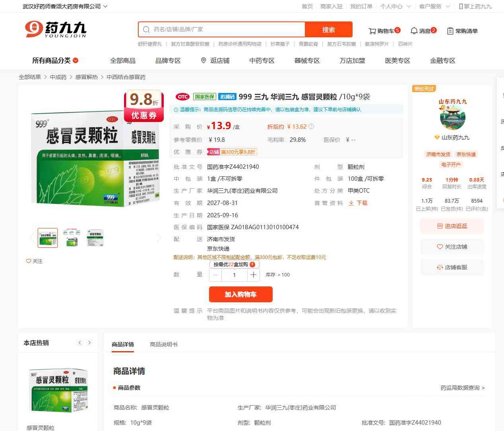Click the drug name search input field
The width and height of the screenshot is (504, 431).
227,29
